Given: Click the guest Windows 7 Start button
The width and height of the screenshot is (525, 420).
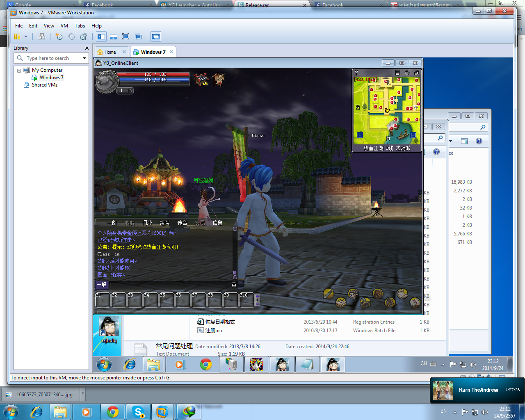Looking at the screenshot, I should [104, 364].
